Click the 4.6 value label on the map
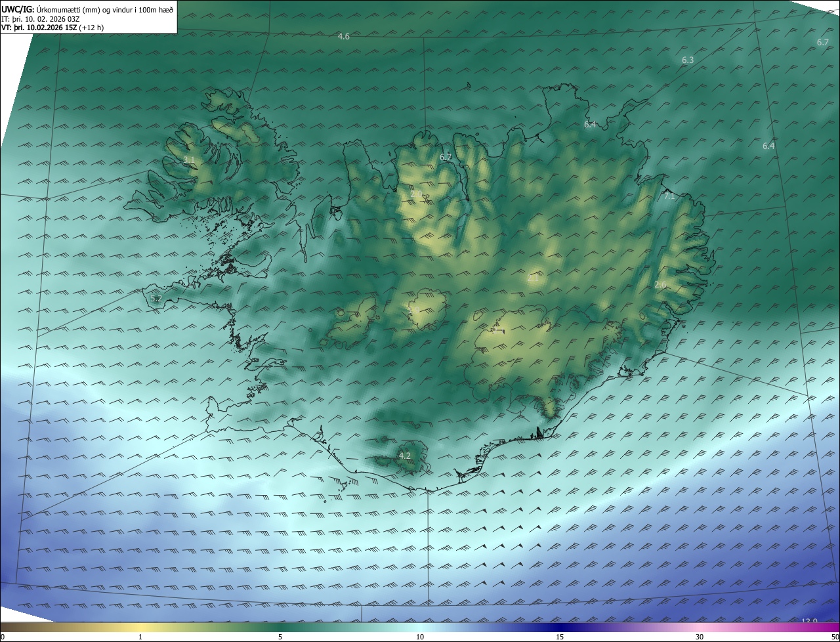Viewport: 840px width, 642px height. tap(343, 37)
